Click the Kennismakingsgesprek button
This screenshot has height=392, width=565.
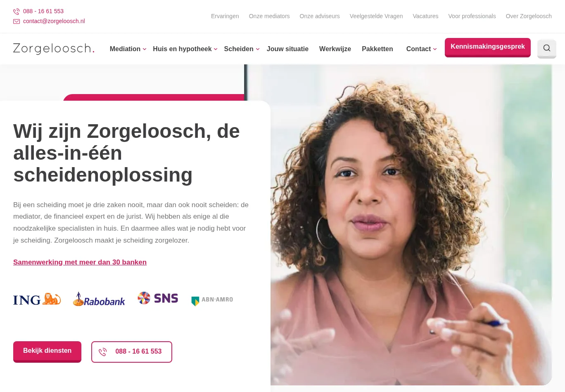click(x=487, y=47)
